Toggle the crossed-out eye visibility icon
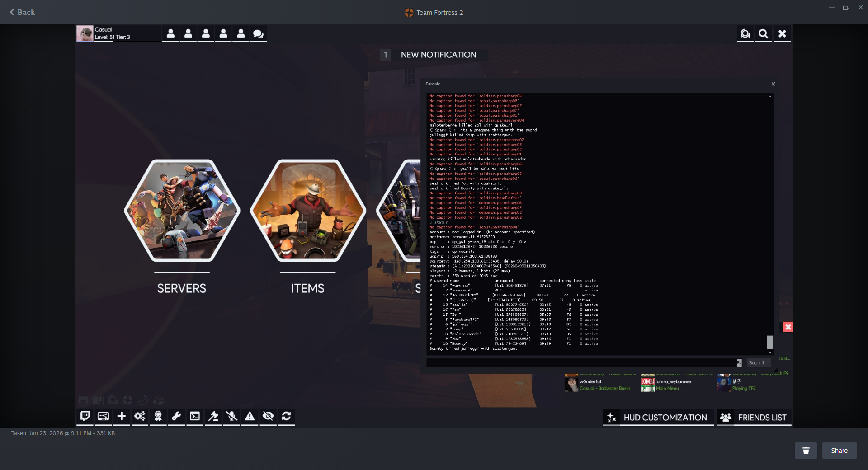 tap(268, 416)
